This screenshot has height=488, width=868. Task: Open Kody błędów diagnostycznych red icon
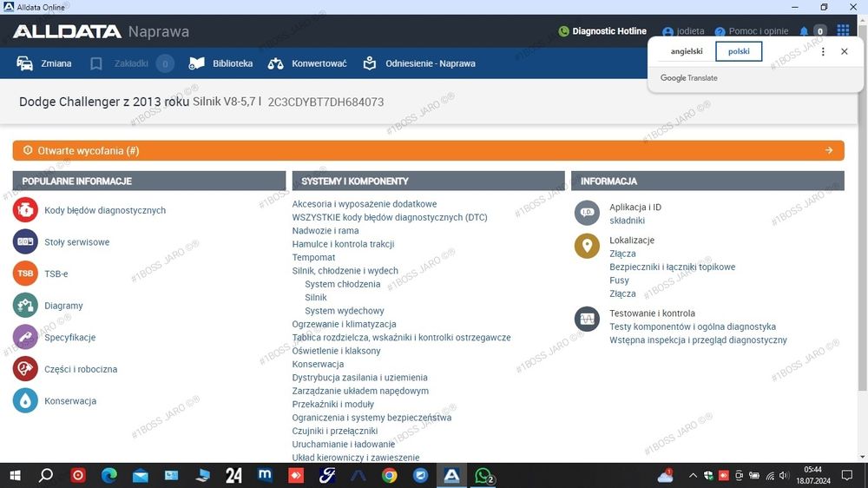pos(25,210)
